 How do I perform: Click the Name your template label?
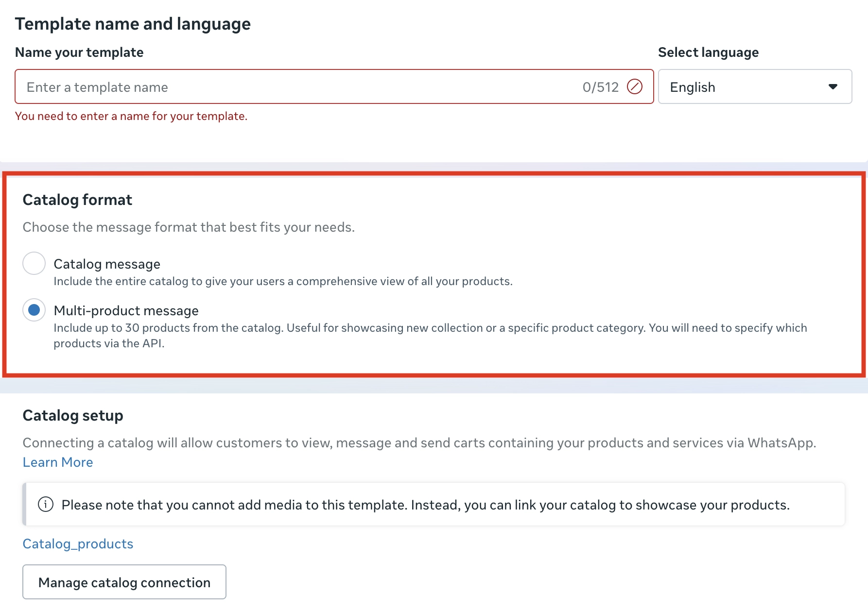click(79, 52)
